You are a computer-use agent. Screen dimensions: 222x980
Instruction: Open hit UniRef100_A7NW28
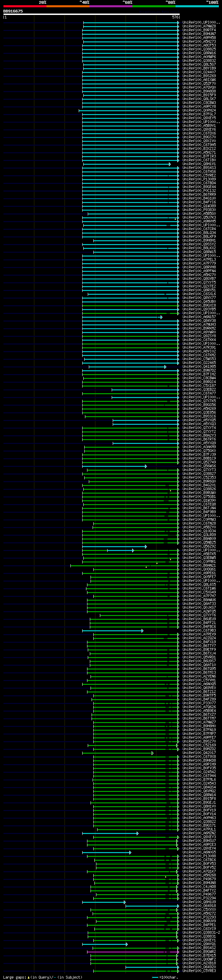pyautogui.click(x=199, y=26)
